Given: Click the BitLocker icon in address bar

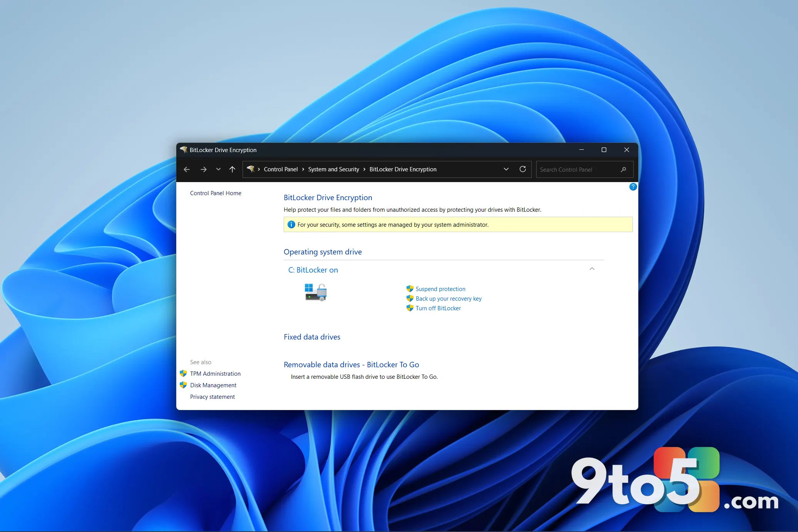Looking at the screenshot, I should [251, 169].
